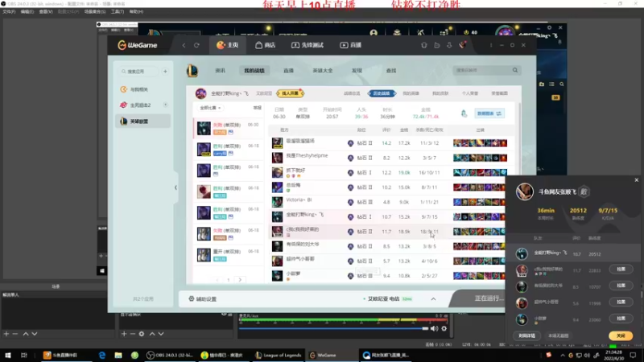The width and height of the screenshot is (644, 362).
Task: Select the 我的战绩 sub-tab
Action: coord(254,71)
